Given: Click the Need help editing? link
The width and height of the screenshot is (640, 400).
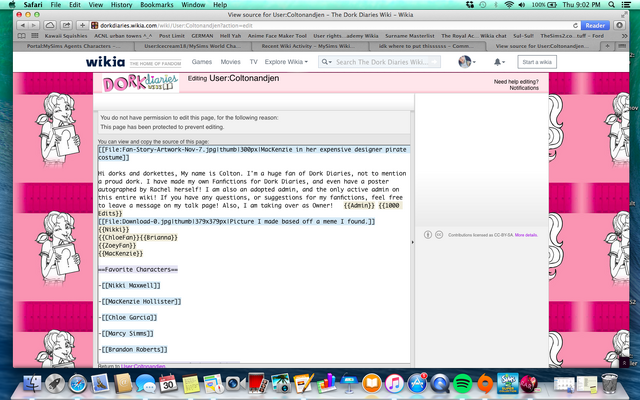Looking at the screenshot, I should (516, 82).
